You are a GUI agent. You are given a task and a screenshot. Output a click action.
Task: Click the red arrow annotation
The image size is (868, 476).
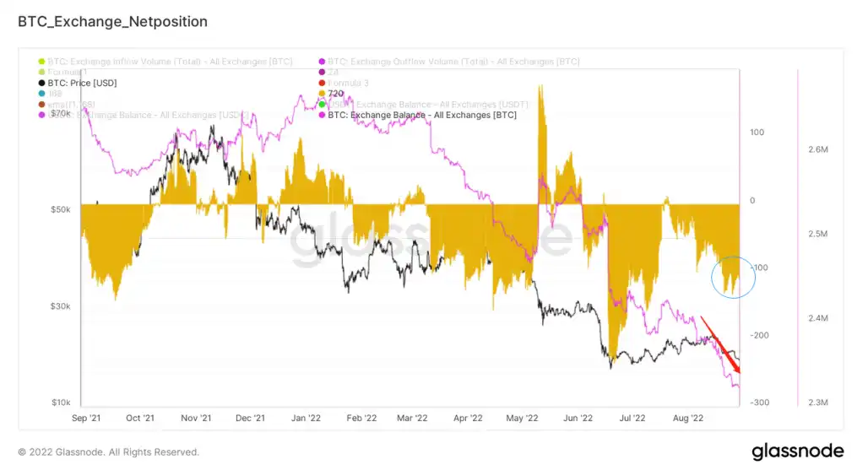pos(720,345)
